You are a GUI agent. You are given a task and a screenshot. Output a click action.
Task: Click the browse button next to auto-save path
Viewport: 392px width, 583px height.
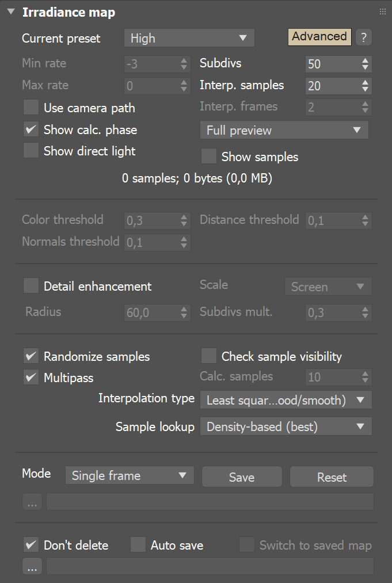coord(32,566)
